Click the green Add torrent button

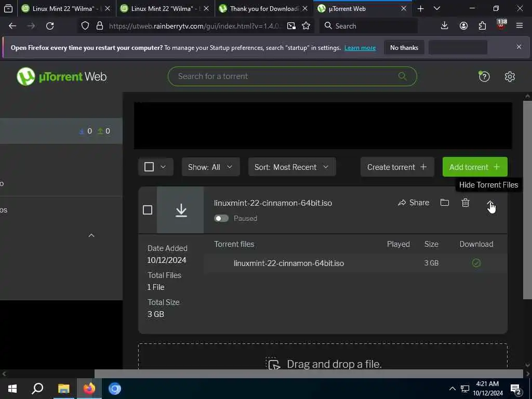pyautogui.click(x=475, y=167)
